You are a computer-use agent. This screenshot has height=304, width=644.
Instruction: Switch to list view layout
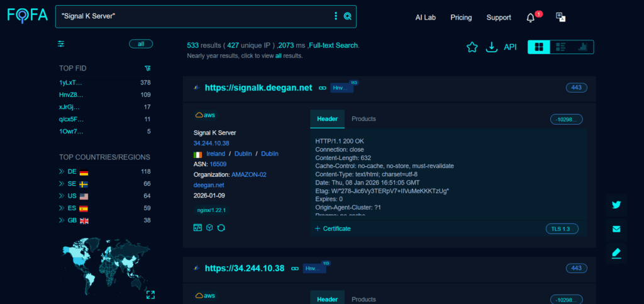point(560,47)
